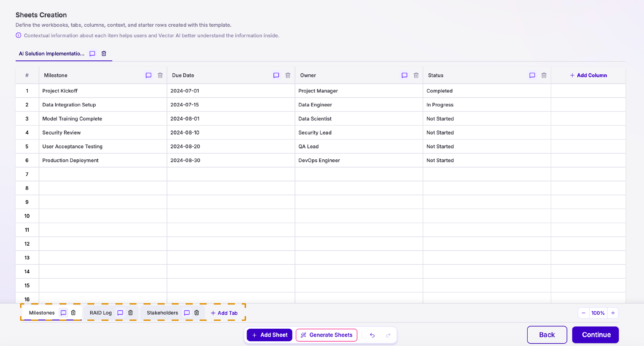
Task: Open context comment for Milestones tab
Action: coord(63,313)
